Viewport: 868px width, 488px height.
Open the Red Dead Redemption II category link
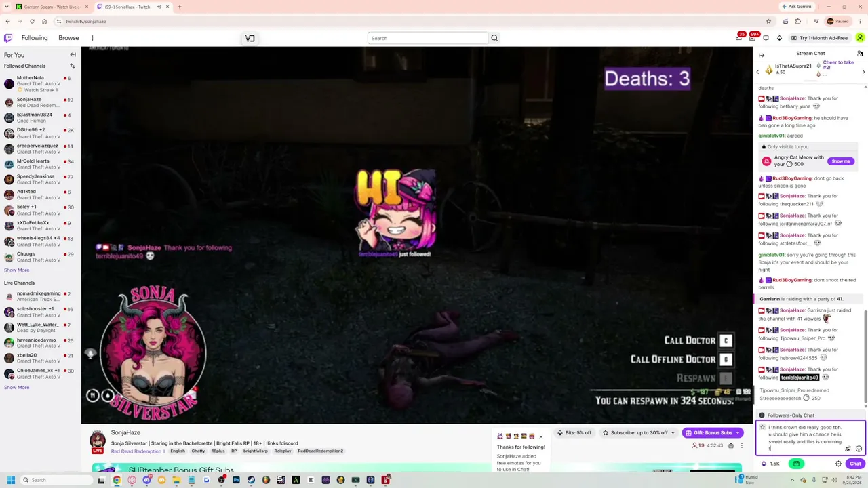(138, 451)
